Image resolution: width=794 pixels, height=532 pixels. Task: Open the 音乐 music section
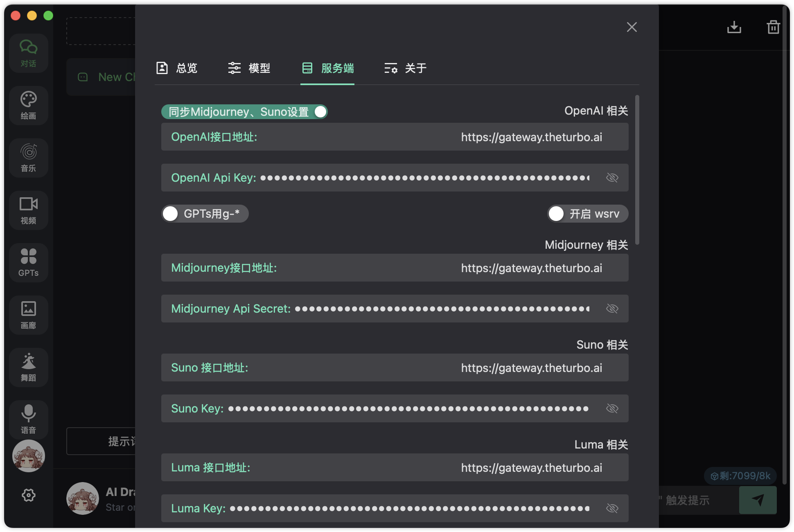[x=28, y=158]
